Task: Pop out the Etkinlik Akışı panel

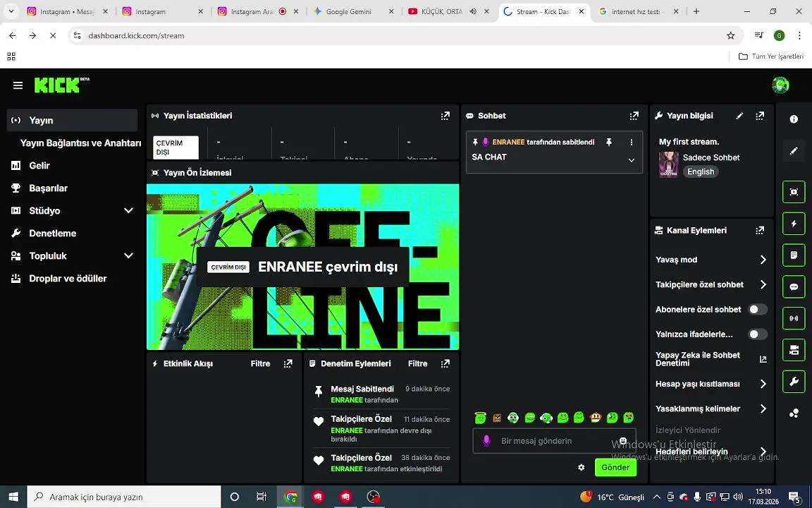Action: 288,363
